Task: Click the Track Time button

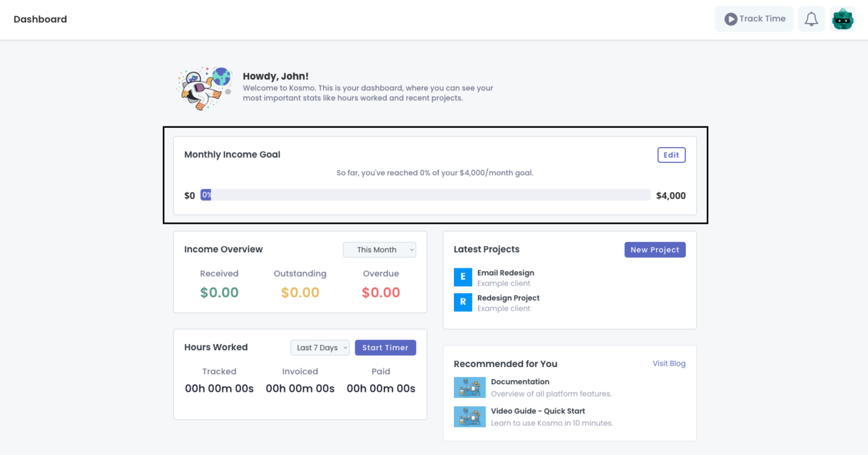Action: 754,19
